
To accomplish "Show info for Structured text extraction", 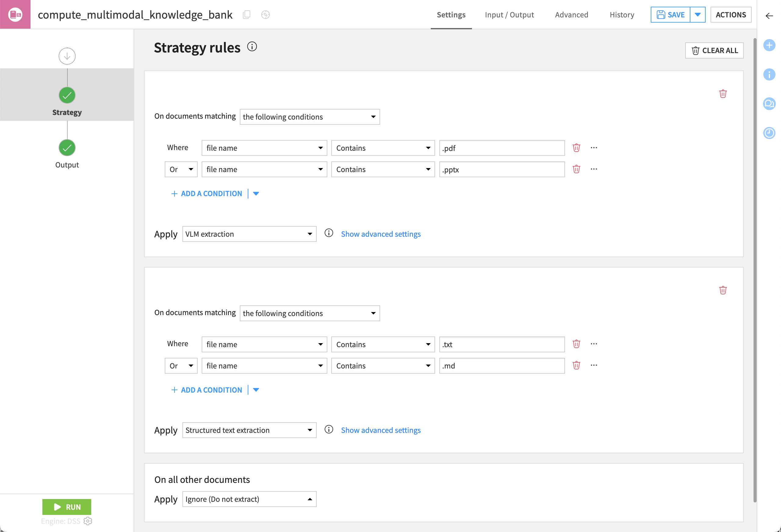I will [x=329, y=429].
